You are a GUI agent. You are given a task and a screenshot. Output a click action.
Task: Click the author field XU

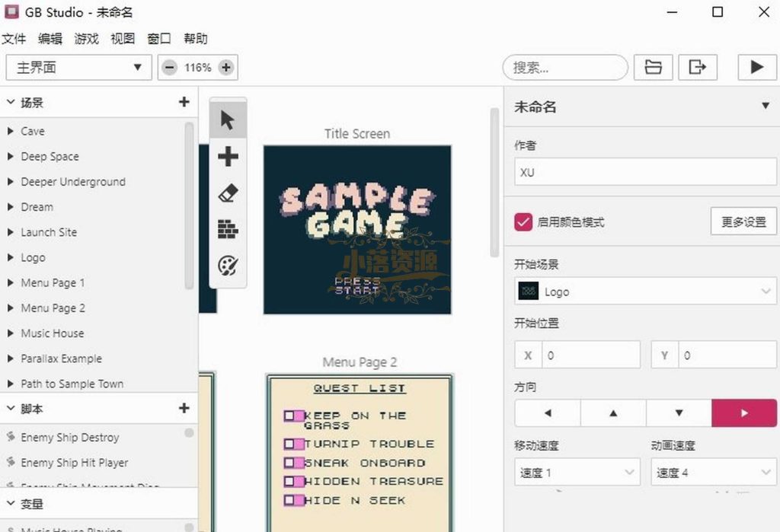pos(645,172)
